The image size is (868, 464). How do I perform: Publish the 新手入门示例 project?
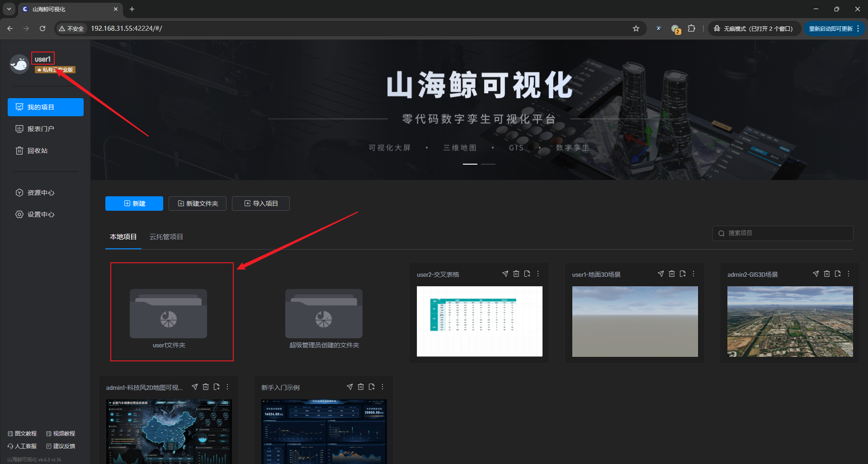click(x=349, y=387)
